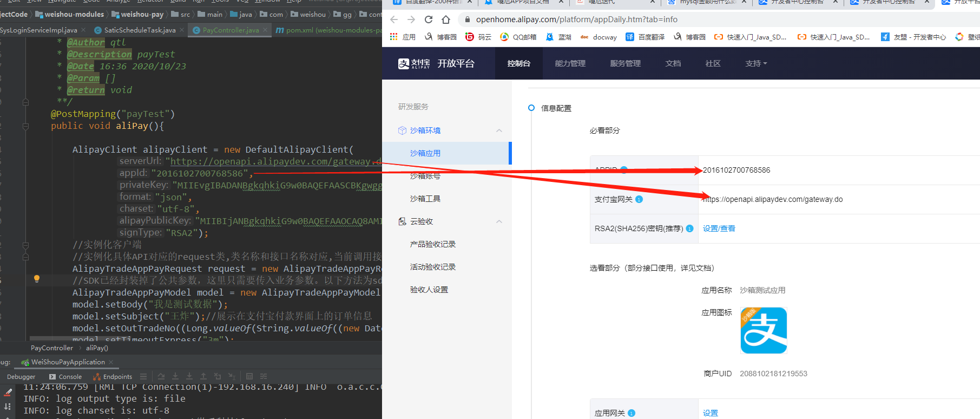Screen dimensions: 980x419
Task: Click the src folder breadcrumb
Action: coord(181,15)
